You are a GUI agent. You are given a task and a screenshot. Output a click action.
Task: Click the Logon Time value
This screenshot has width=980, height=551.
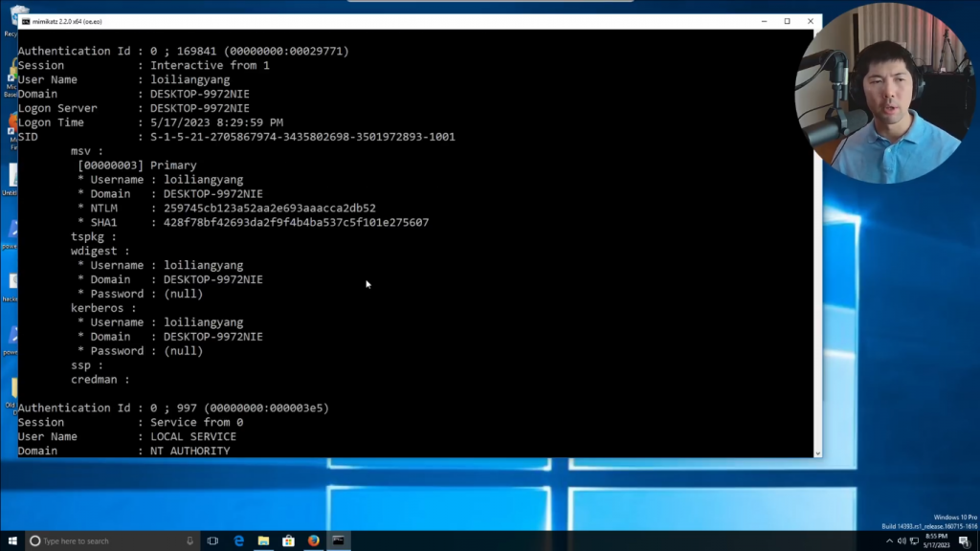pos(216,122)
